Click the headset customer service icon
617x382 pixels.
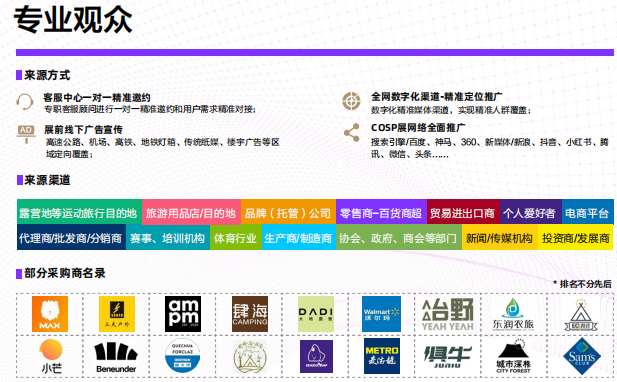[x=24, y=102]
